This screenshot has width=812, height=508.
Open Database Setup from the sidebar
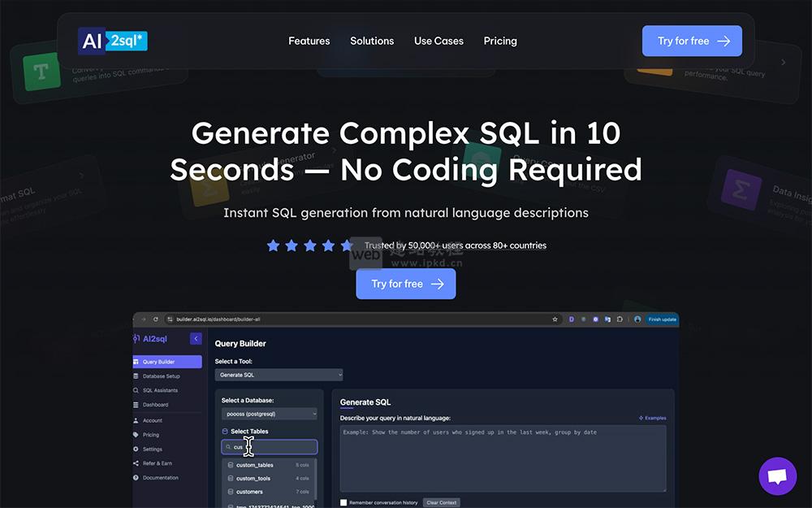tap(138, 376)
